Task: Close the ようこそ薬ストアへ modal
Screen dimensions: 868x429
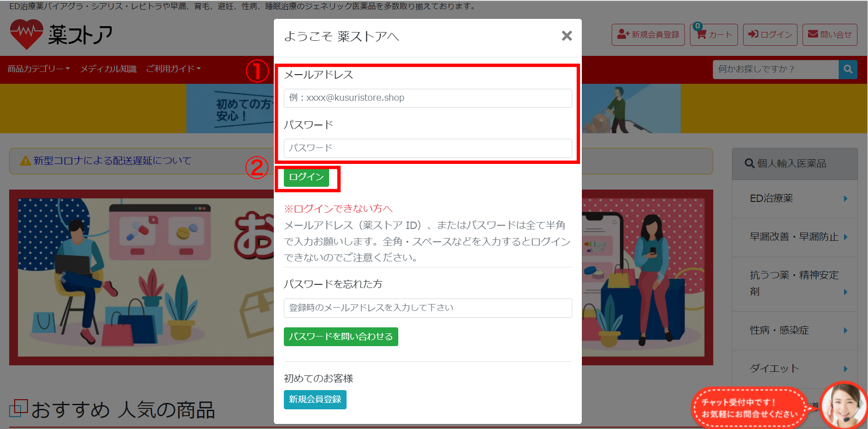Action: (567, 36)
